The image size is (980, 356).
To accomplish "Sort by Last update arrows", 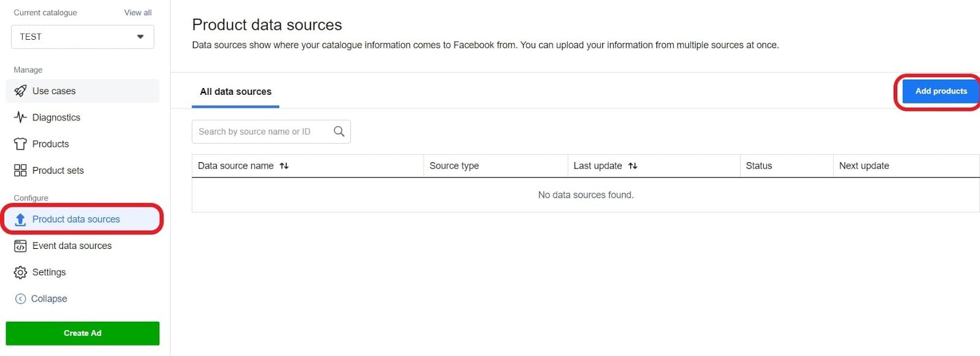I will pos(633,166).
